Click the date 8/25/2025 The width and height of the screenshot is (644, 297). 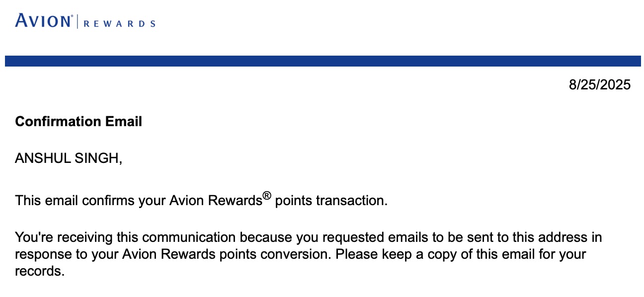(600, 85)
